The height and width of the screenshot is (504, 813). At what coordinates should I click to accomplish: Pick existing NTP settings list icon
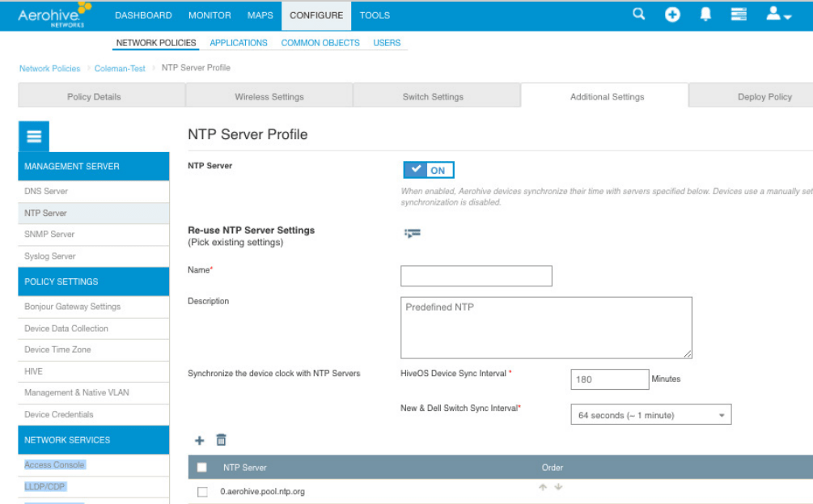point(413,233)
